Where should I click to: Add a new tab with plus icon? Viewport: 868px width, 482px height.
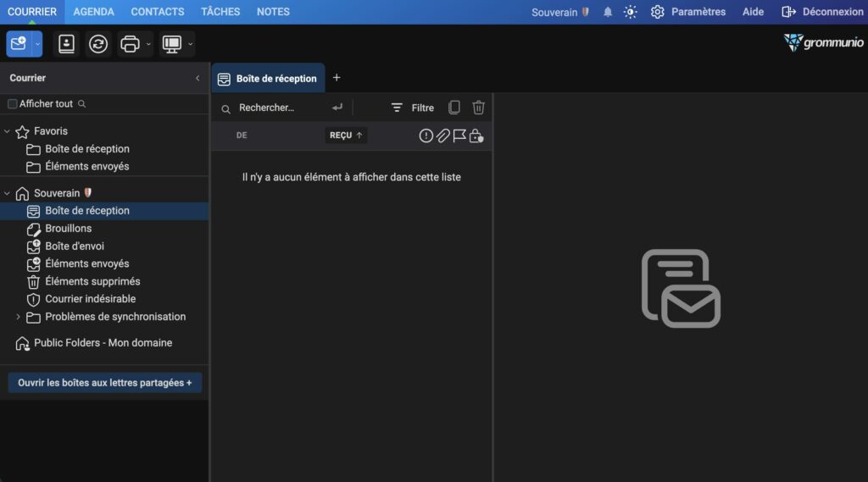point(337,78)
